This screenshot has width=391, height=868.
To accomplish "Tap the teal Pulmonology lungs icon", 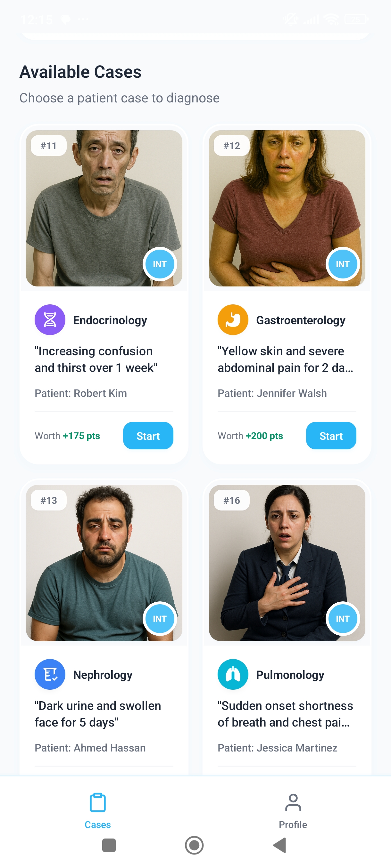I will tap(233, 674).
